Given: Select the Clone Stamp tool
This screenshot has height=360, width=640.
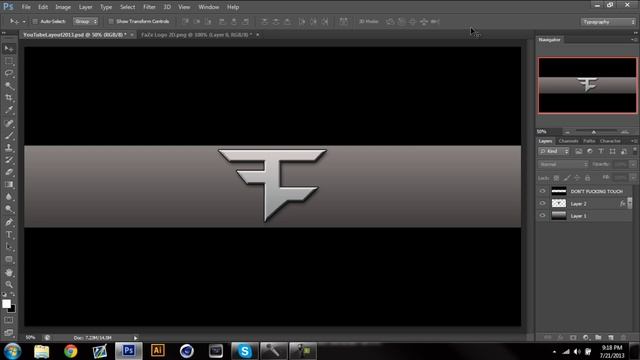Looking at the screenshot, I should pyautogui.click(x=9, y=147).
